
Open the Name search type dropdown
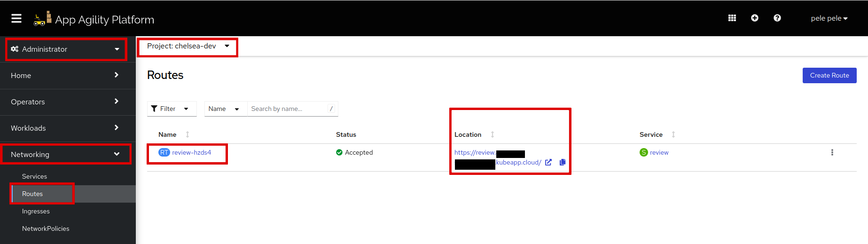click(x=224, y=109)
